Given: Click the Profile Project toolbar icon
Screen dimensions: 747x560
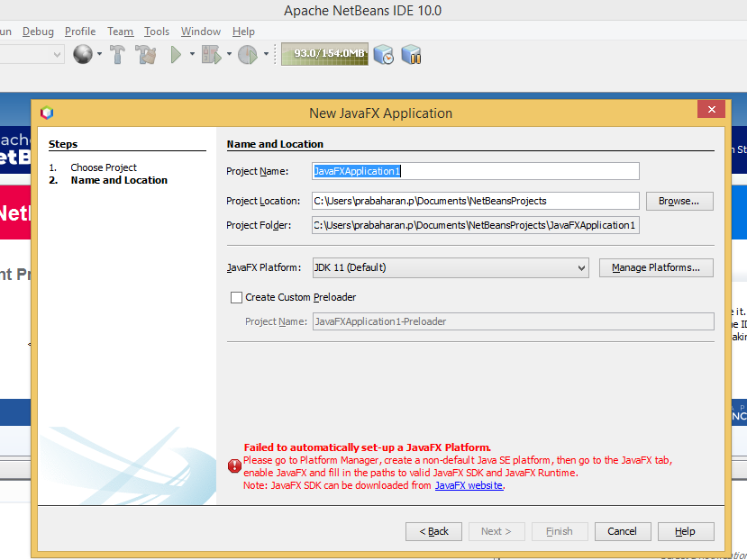Looking at the screenshot, I should point(248,54).
